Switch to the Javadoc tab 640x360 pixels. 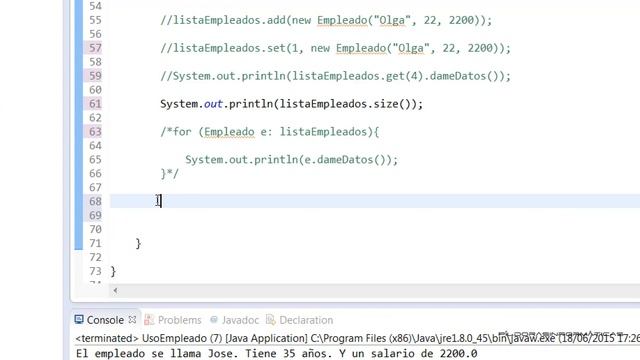click(x=240, y=320)
